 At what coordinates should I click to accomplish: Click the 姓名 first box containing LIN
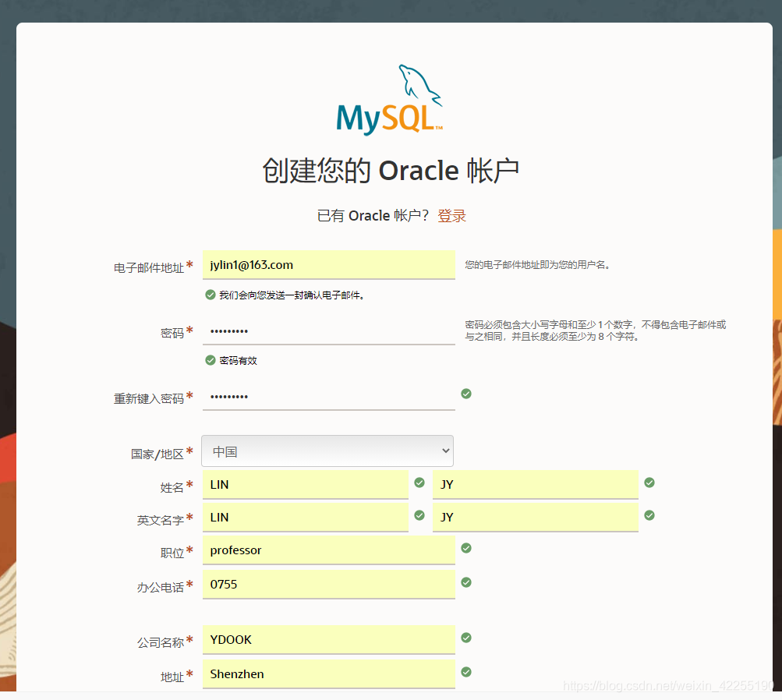tap(305, 485)
